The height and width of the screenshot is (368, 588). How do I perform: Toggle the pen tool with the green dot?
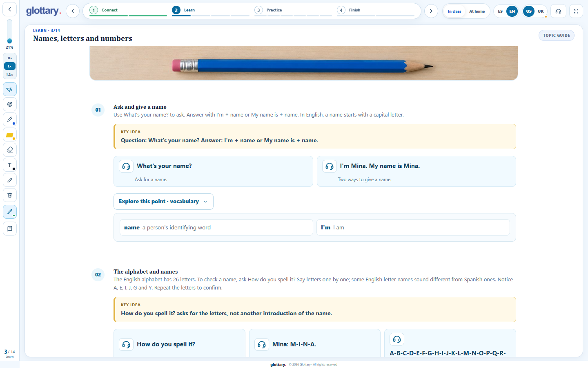(x=10, y=212)
